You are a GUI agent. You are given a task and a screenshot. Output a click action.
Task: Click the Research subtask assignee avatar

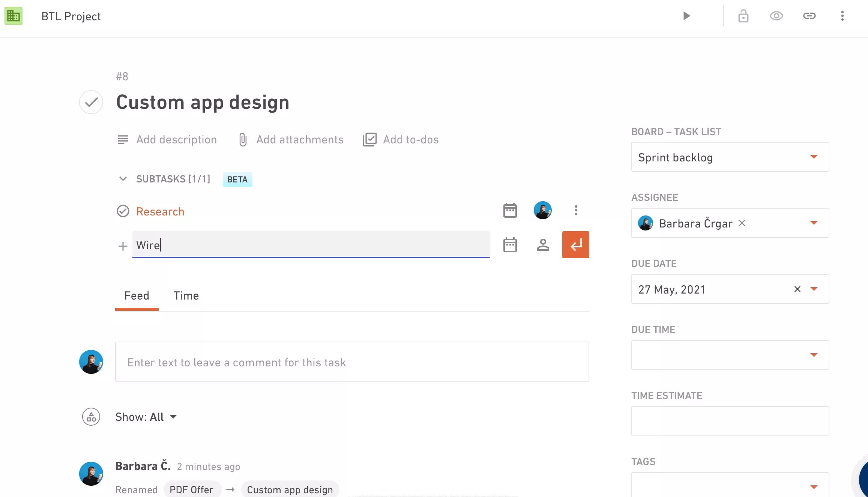pyautogui.click(x=543, y=210)
